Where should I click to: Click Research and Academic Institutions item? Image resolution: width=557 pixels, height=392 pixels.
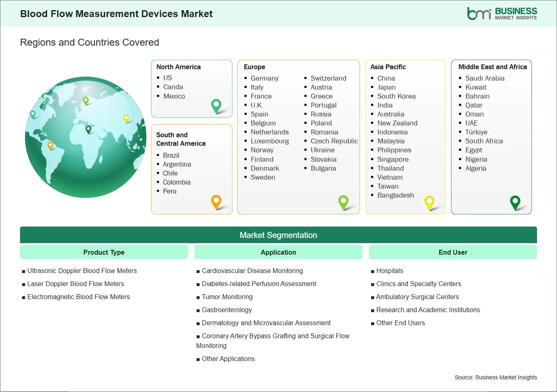tap(428, 310)
